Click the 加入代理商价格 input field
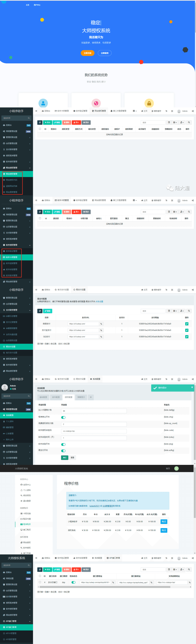This screenshot has height=644, width=196. coord(94,411)
